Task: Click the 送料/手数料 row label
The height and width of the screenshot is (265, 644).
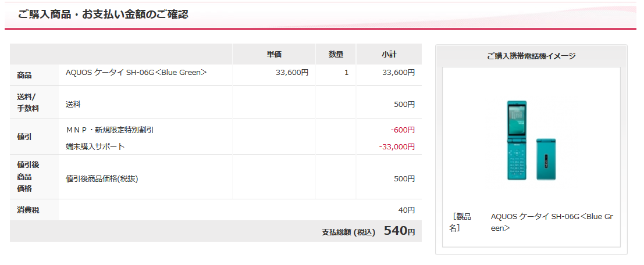Action: (x=26, y=102)
